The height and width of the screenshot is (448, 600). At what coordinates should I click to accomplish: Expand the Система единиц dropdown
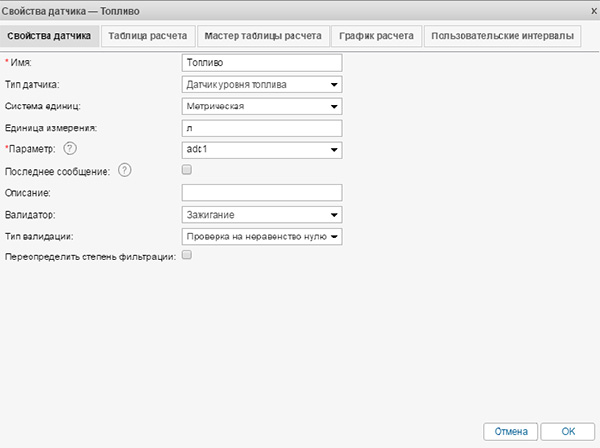262,106
